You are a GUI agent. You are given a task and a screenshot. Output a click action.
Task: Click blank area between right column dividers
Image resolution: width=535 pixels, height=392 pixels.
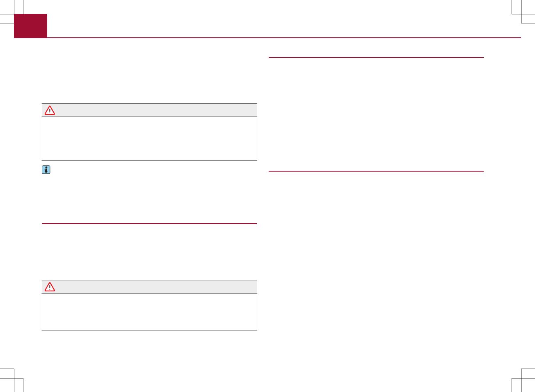click(x=376, y=114)
